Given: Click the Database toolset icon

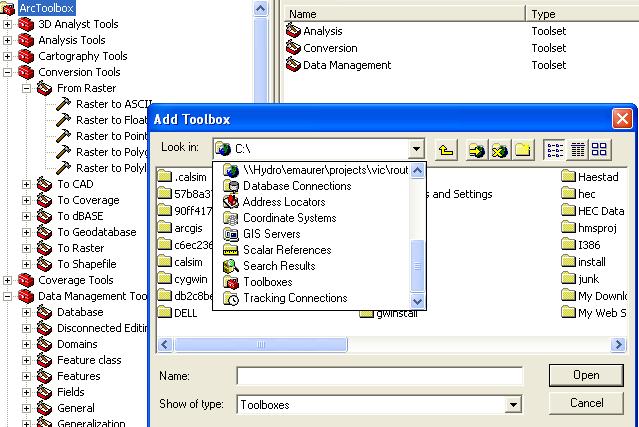Looking at the screenshot, I should pos(44,312).
